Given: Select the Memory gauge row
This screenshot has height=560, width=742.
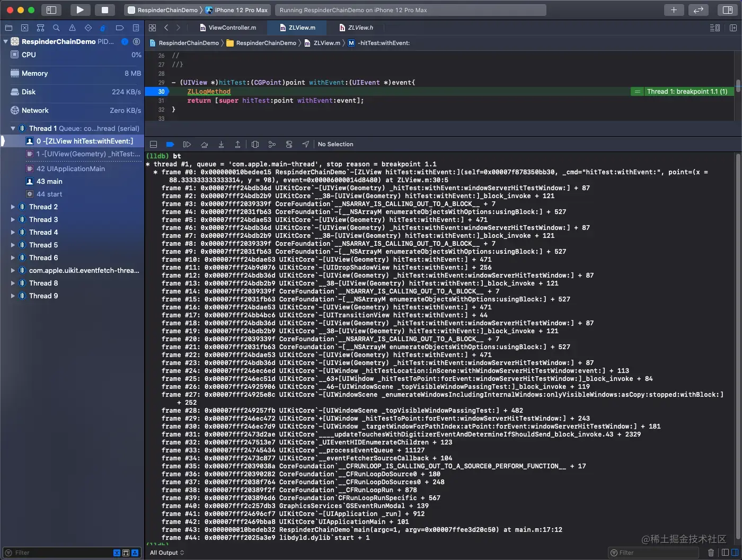Looking at the screenshot, I should pos(72,73).
